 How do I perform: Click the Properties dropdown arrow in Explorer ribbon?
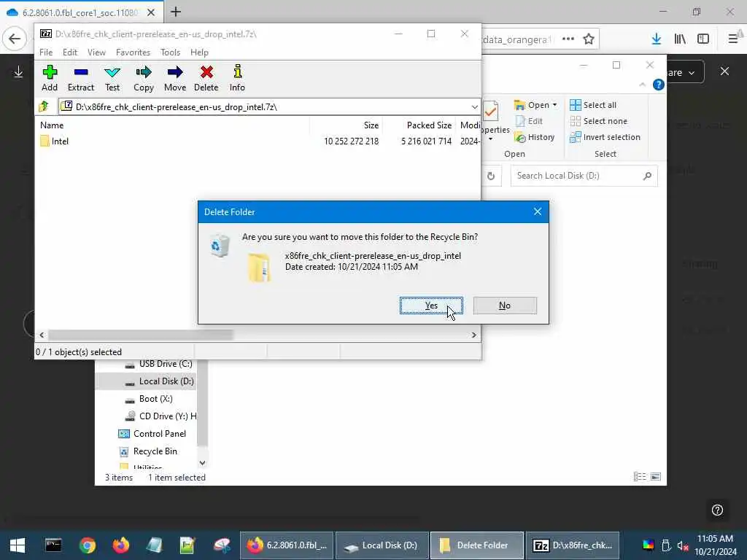(x=490, y=139)
